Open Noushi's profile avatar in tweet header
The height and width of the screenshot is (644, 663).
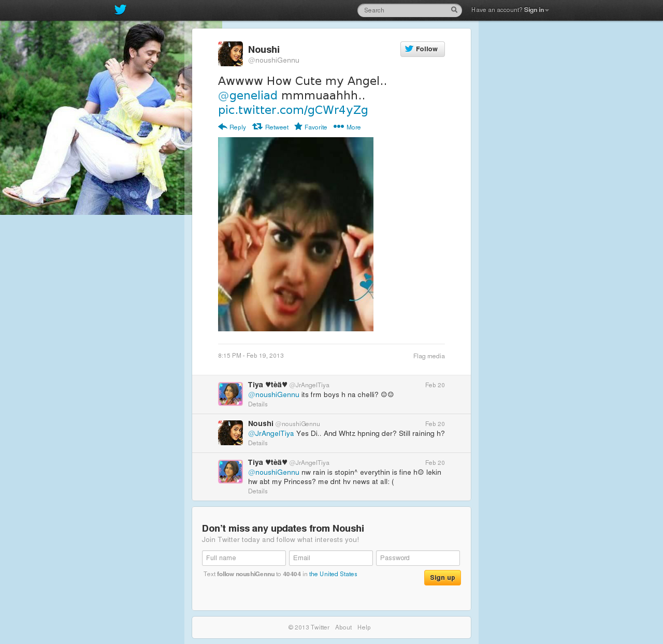coord(230,54)
